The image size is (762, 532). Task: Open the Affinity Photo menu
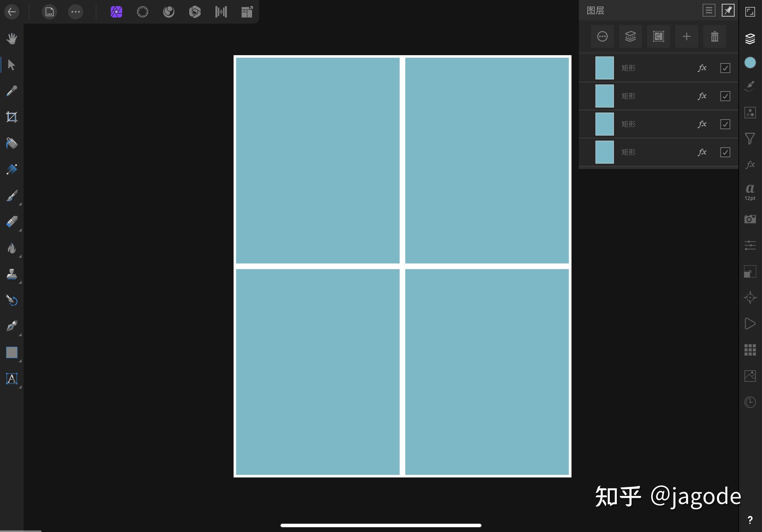click(x=115, y=11)
